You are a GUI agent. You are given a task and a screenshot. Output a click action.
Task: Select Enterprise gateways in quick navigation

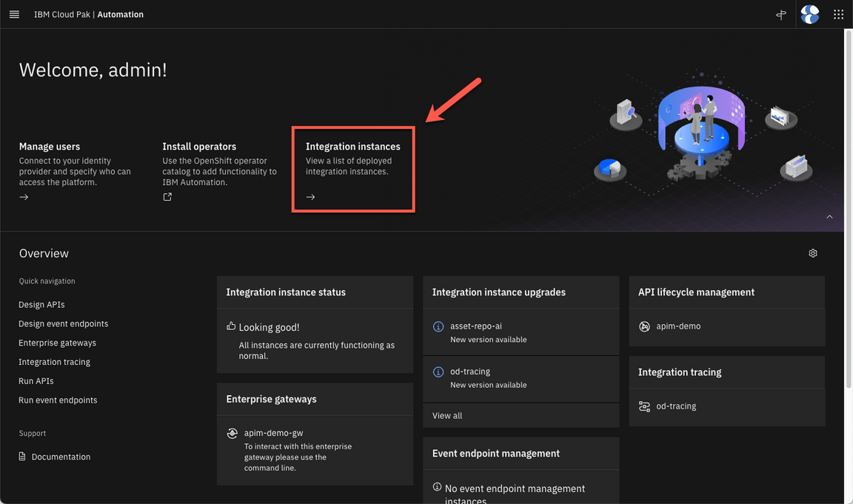point(57,343)
